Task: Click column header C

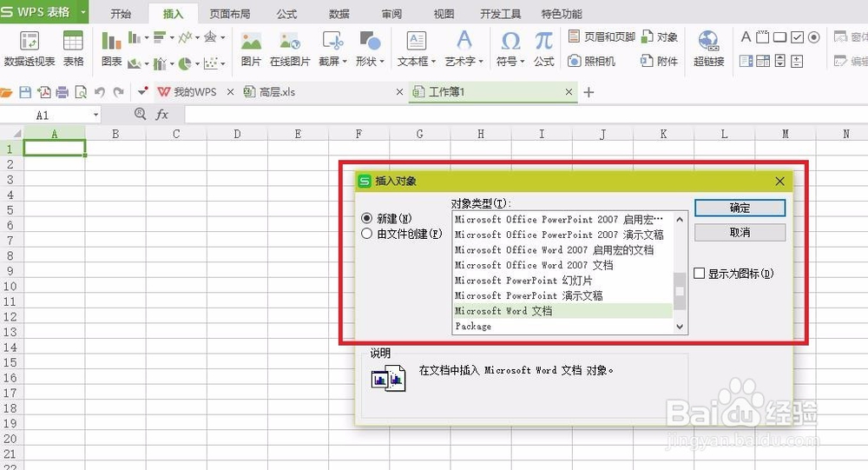Action: point(176,134)
